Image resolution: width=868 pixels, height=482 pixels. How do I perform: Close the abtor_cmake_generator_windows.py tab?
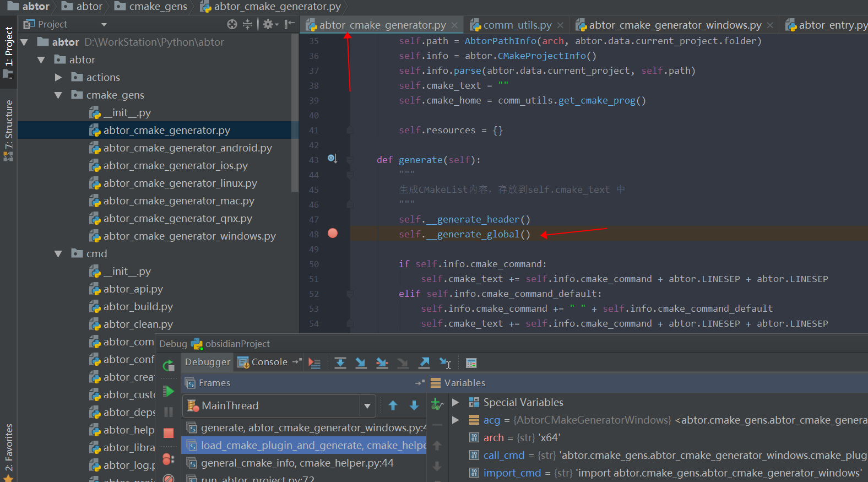(x=770, y=25)
